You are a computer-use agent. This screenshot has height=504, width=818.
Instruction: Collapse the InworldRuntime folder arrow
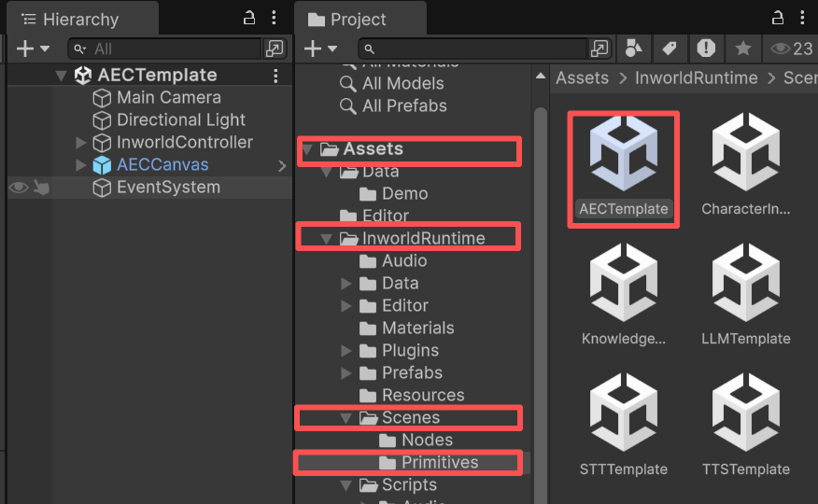[x=327, y=239]
